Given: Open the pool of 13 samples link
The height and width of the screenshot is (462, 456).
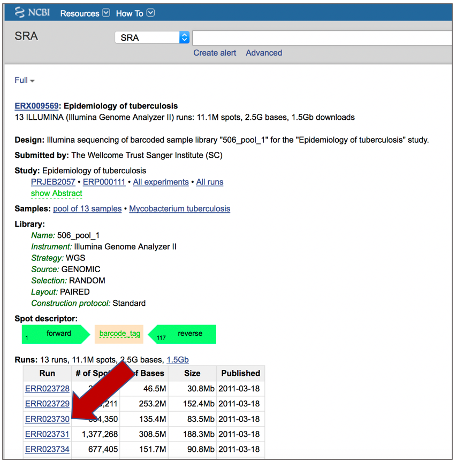Looking at the screenshot, I should point(87,209).
